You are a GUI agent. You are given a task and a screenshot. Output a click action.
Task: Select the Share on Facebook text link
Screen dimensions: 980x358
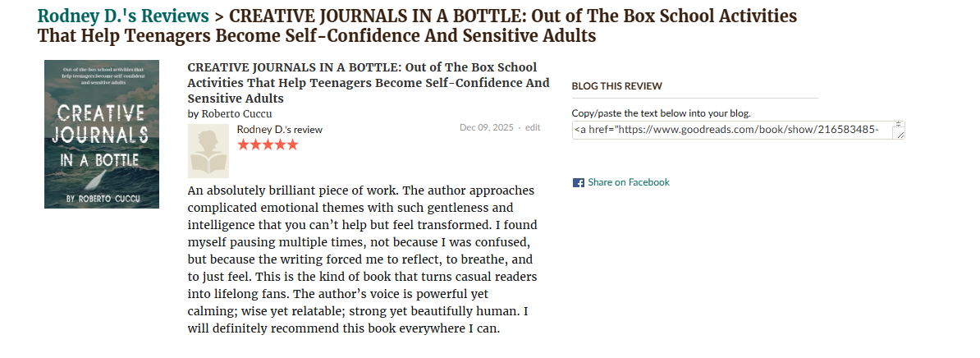point(628,182)
